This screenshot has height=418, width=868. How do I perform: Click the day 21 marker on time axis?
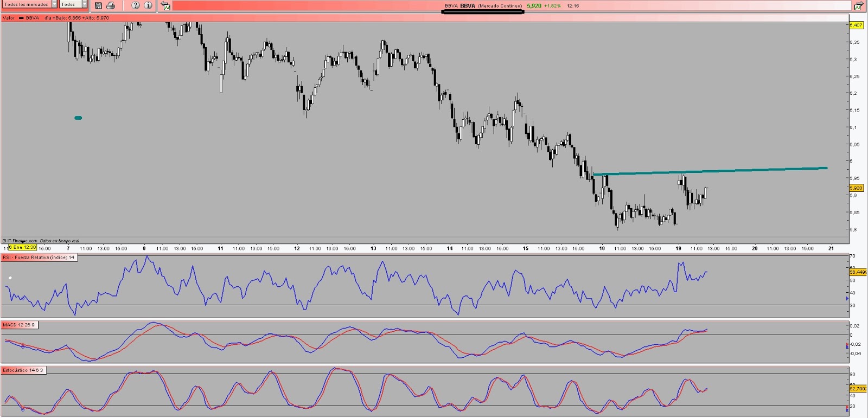[x=831, y=248]
